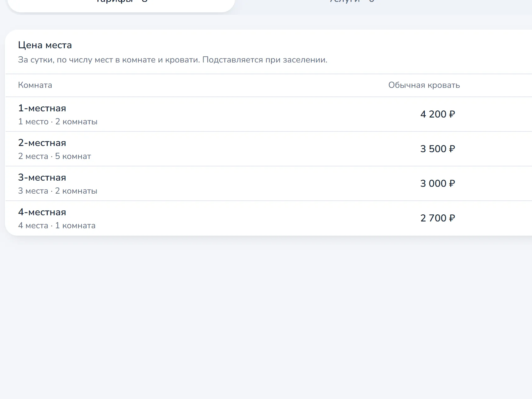Select the '4-местная' room row title

click(42, 212)
